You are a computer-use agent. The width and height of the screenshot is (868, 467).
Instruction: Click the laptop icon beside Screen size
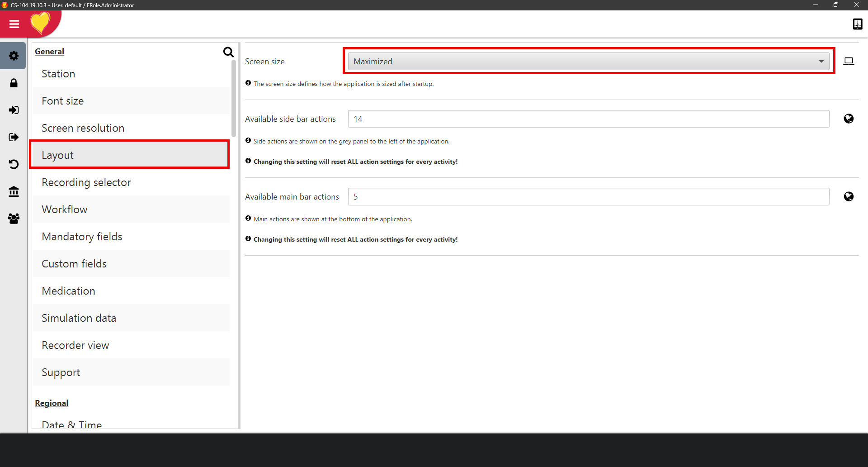point(849,61)
